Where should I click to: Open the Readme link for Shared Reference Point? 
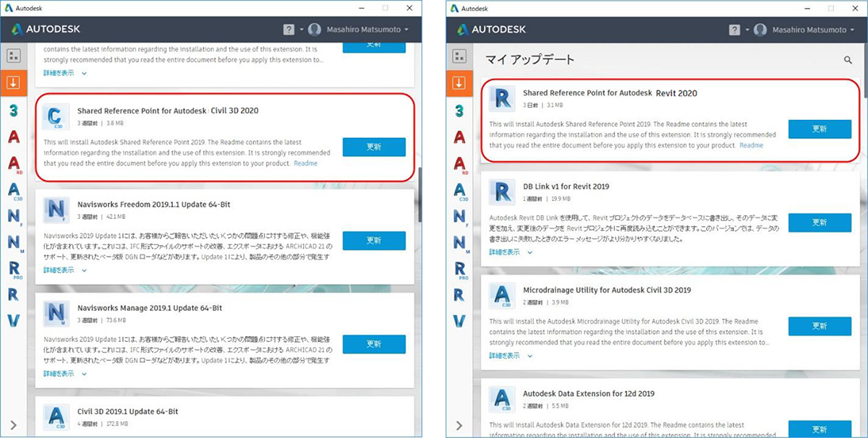[306, 163]
